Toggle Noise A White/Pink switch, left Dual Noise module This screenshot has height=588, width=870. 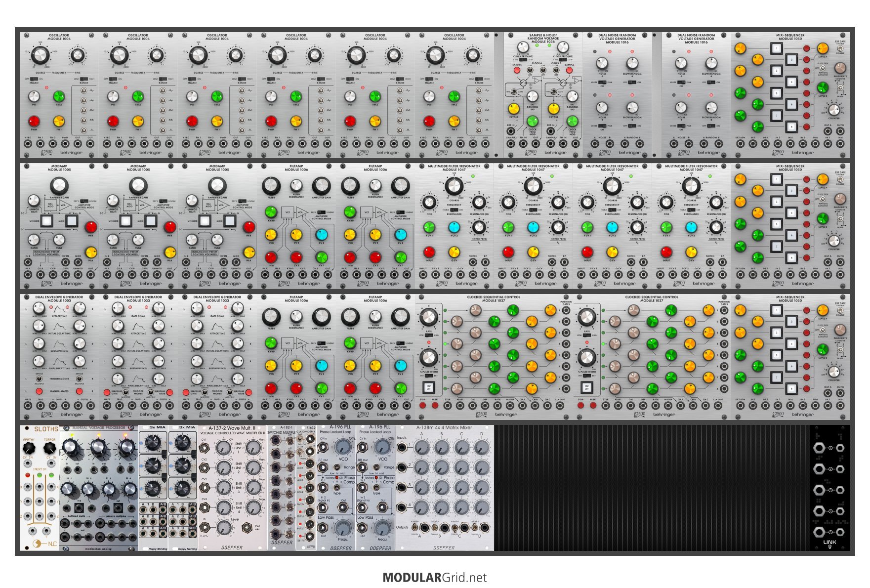(x=602, y=83)
